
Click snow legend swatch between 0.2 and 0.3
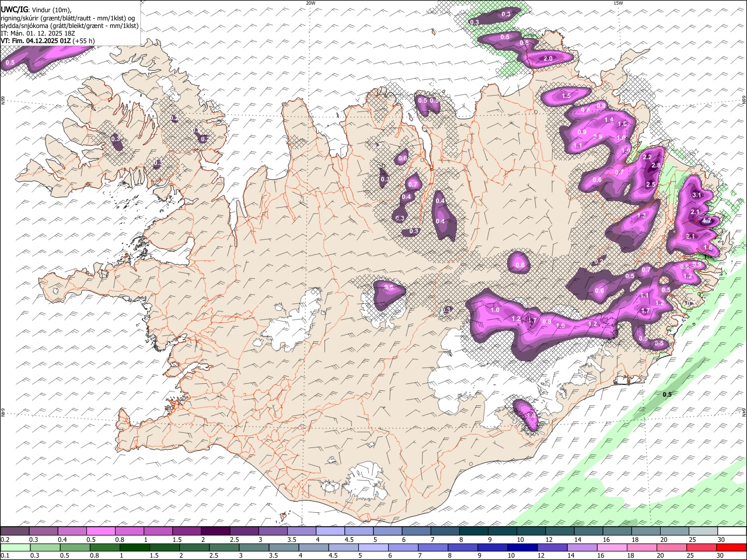click(15, 531)
